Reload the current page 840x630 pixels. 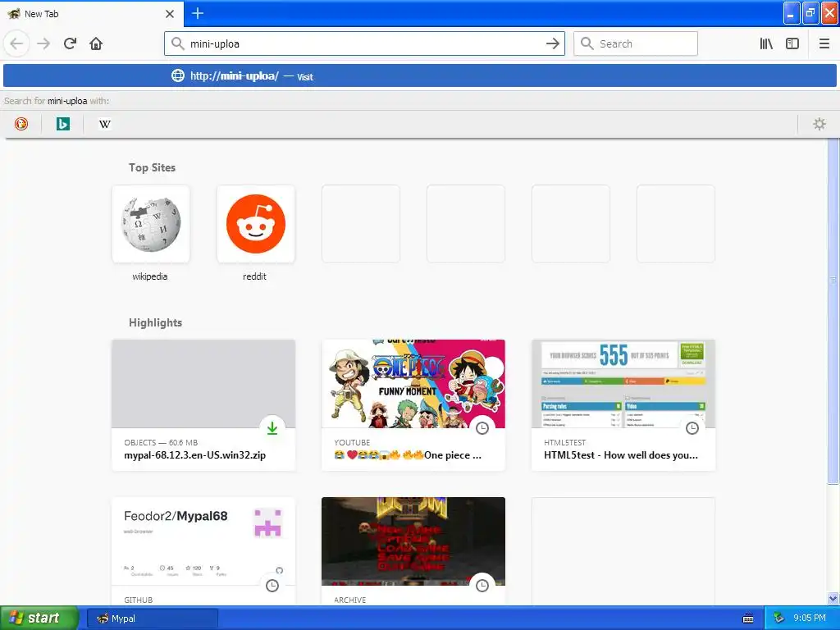point(71,44)
